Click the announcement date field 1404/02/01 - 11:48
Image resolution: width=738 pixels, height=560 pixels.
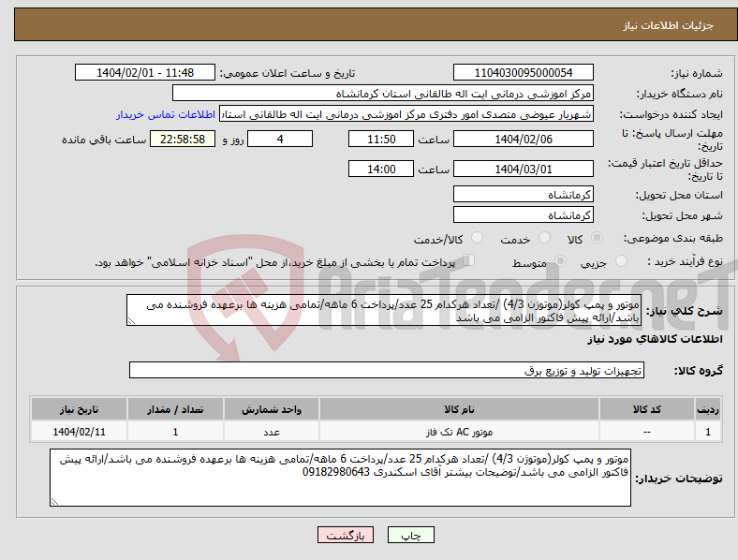point(145,72)
